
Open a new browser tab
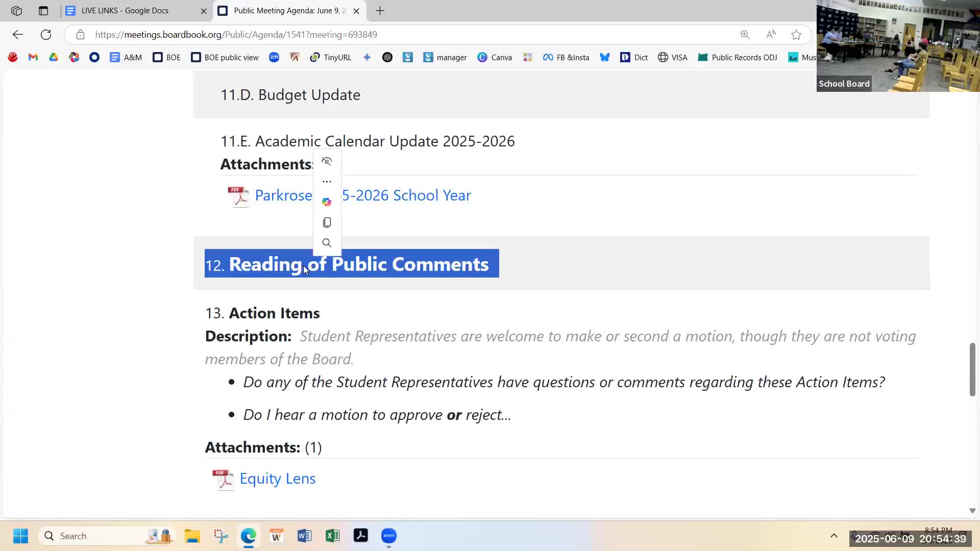click(x=380, y=11)
